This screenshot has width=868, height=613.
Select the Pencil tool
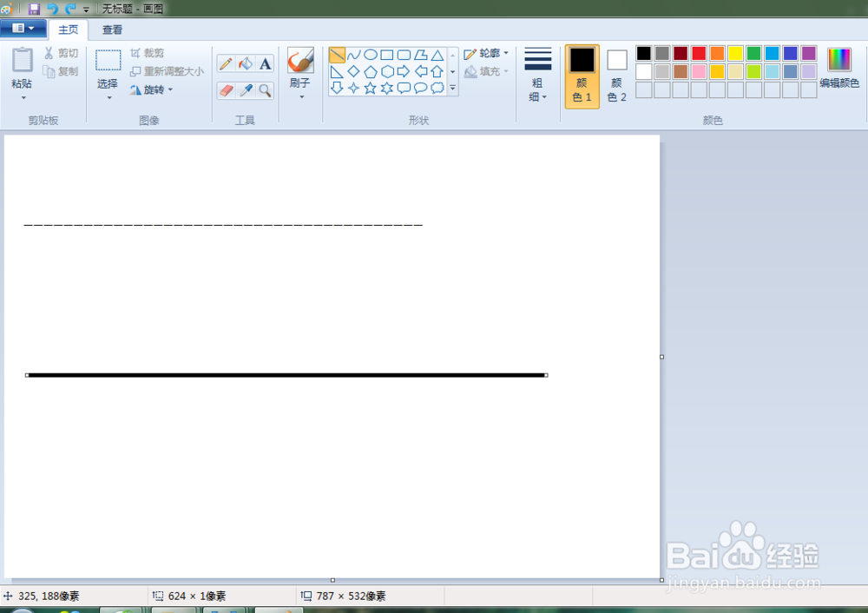226,63
